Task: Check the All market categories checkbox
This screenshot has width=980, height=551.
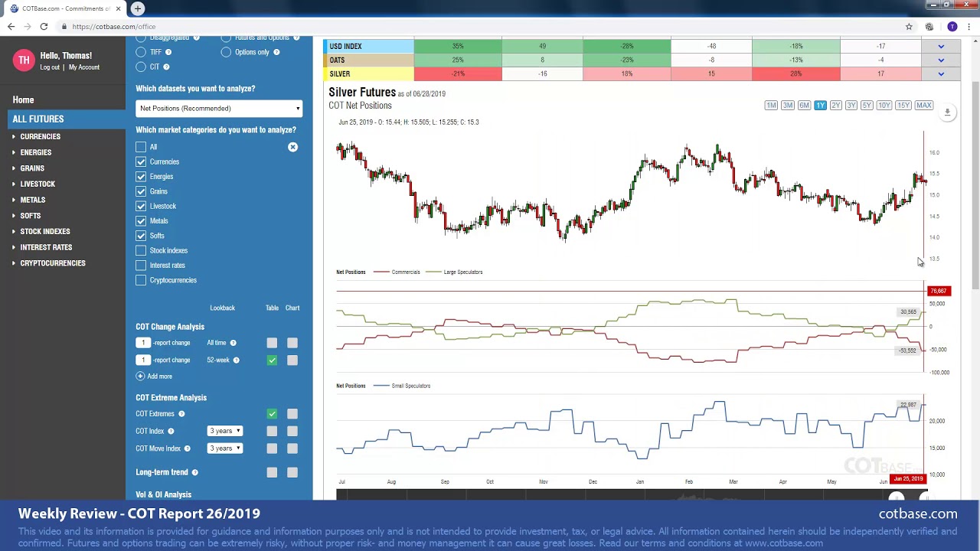Action: [x=141, y=147]
